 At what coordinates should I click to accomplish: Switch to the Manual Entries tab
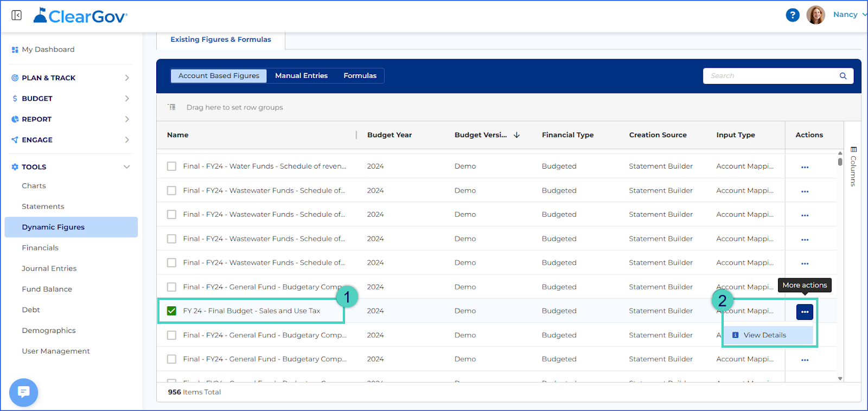(301, 76)
